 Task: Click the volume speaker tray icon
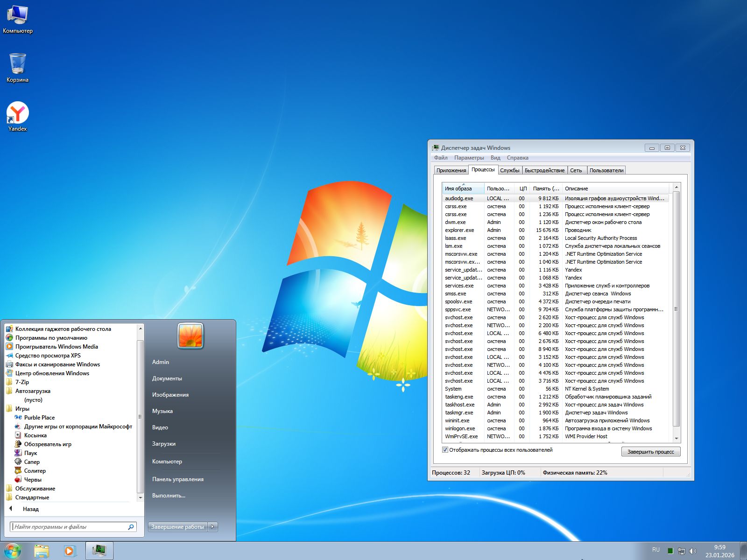click(x=693, y=551)
